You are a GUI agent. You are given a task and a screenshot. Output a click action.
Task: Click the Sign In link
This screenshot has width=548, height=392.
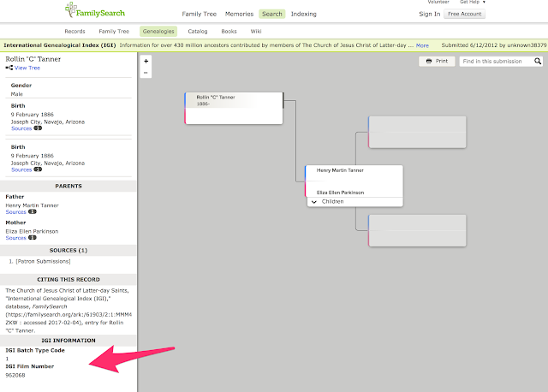click(x=430, y=14)
